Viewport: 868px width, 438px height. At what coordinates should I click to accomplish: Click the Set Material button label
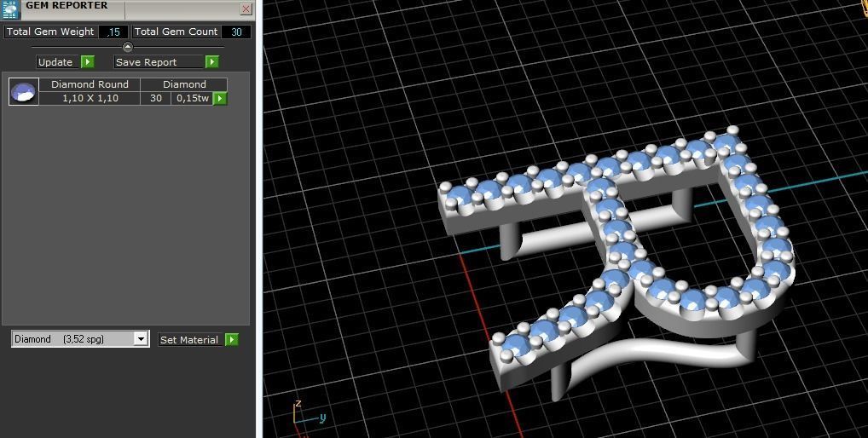tap(191, 339)
